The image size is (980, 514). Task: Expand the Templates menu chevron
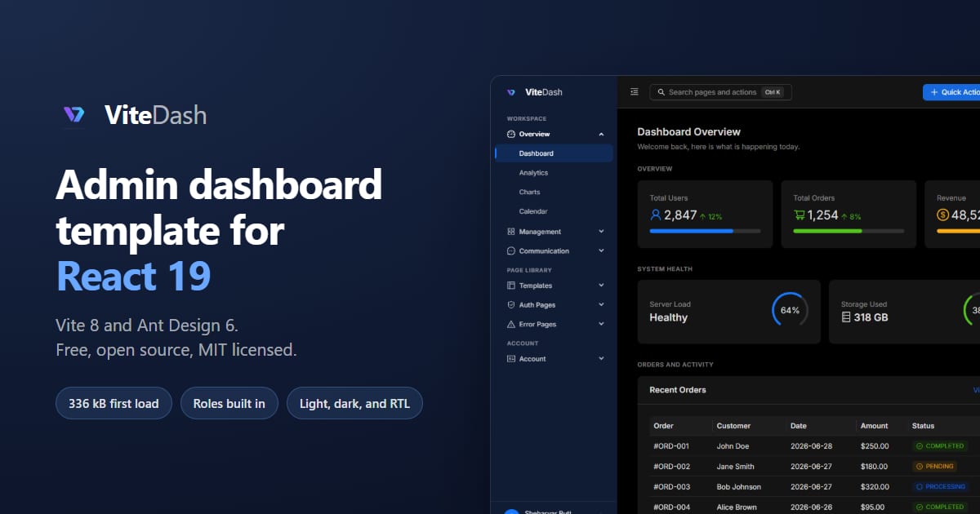click(x=601, y=286)
